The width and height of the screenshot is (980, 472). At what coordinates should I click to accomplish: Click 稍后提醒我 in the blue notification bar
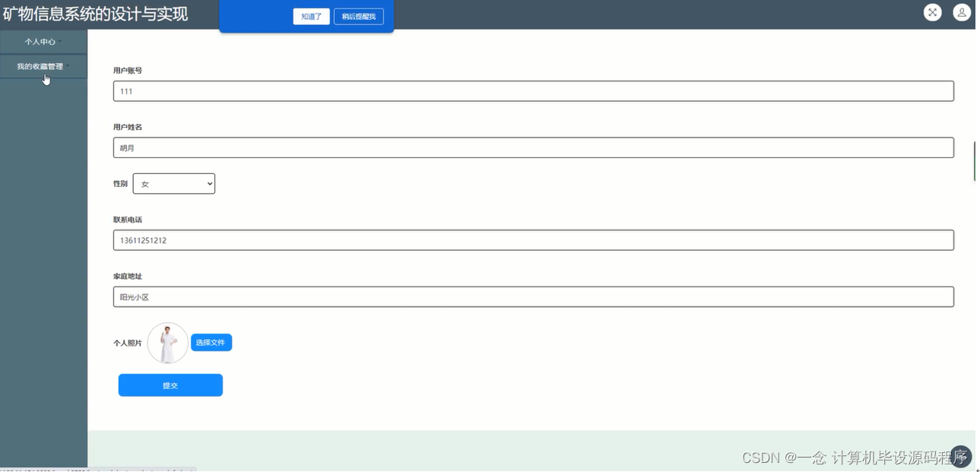coord(358,16)
